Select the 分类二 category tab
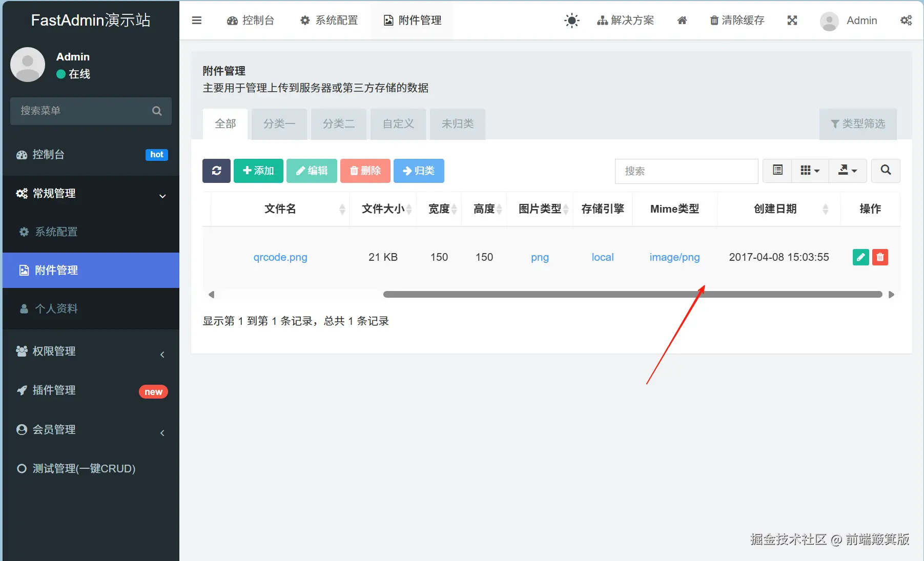This screenshot has height=561, width=924. pyautogui.click(x=339, y=124)
